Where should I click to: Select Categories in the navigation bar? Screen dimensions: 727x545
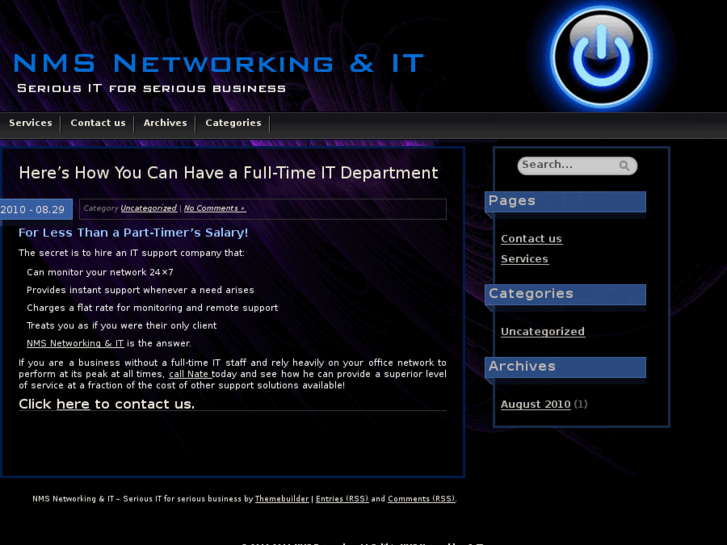(233, 123)
